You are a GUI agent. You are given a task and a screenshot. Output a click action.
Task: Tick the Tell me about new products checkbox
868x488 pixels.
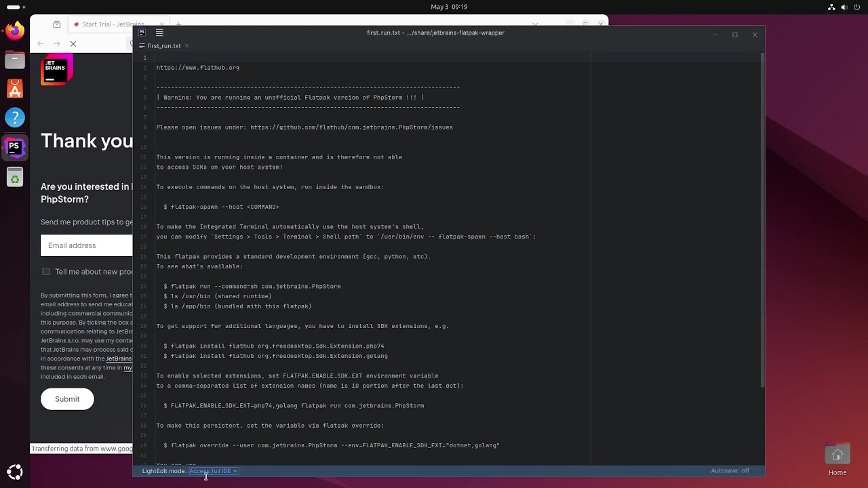(x=46, y=272)
